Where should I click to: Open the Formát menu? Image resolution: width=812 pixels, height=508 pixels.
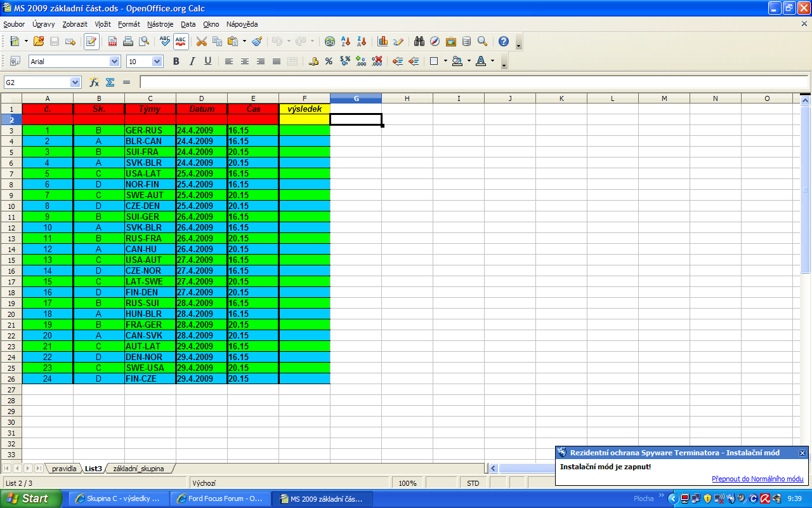[129, 24]
